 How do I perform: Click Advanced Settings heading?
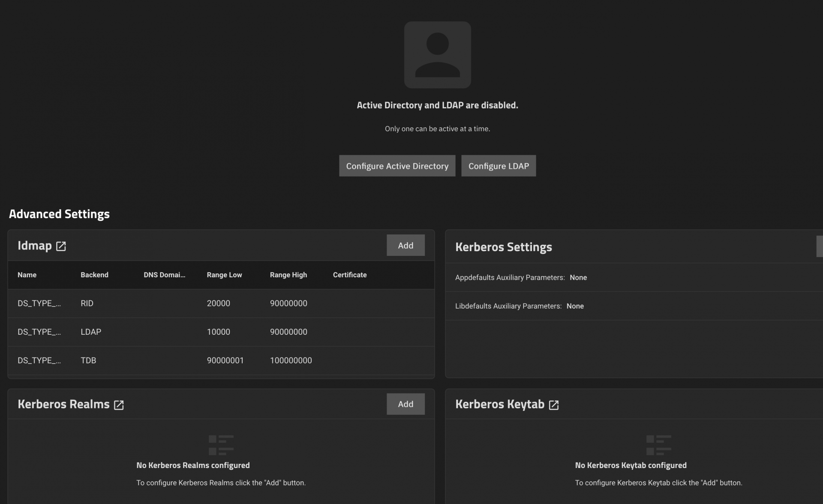(59, 214)
